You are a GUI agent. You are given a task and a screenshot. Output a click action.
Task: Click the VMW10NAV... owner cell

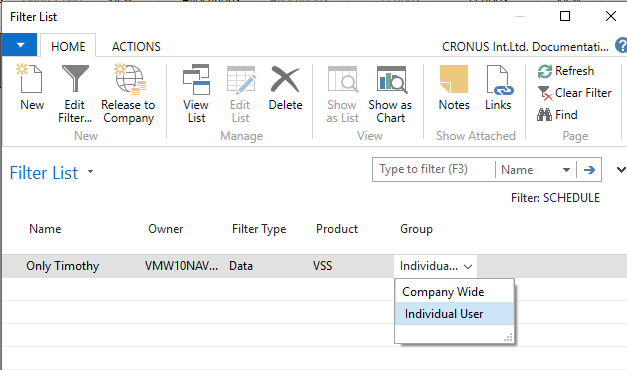coord(182,266)
